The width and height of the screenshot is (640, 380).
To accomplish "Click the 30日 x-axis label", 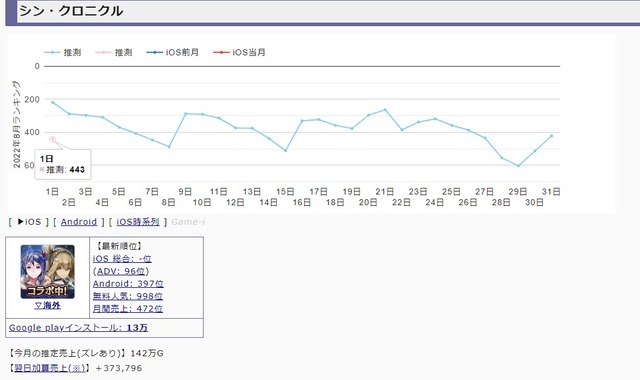I will click(x=534, y=202).
